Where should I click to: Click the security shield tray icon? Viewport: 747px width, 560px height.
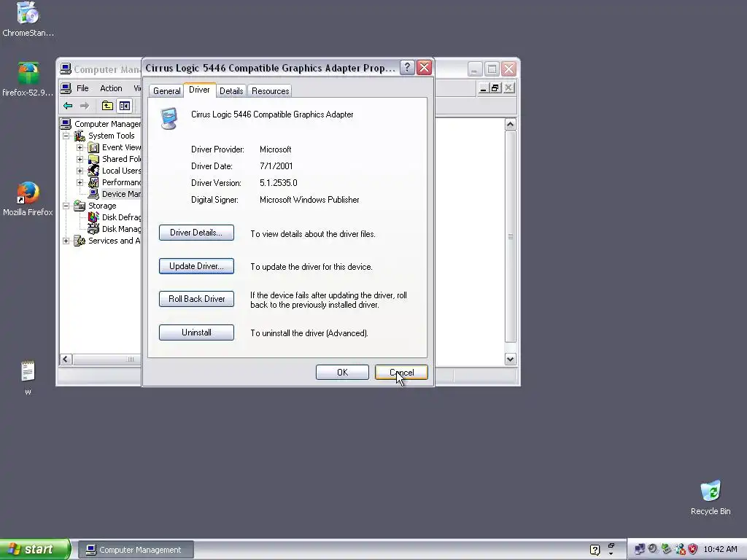pos(693,549)
